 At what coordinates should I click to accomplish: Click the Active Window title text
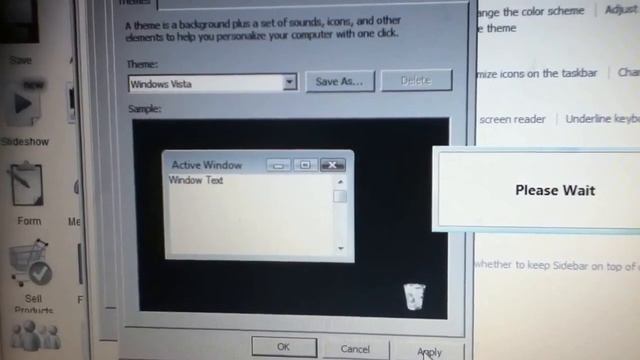click(207, 165)
